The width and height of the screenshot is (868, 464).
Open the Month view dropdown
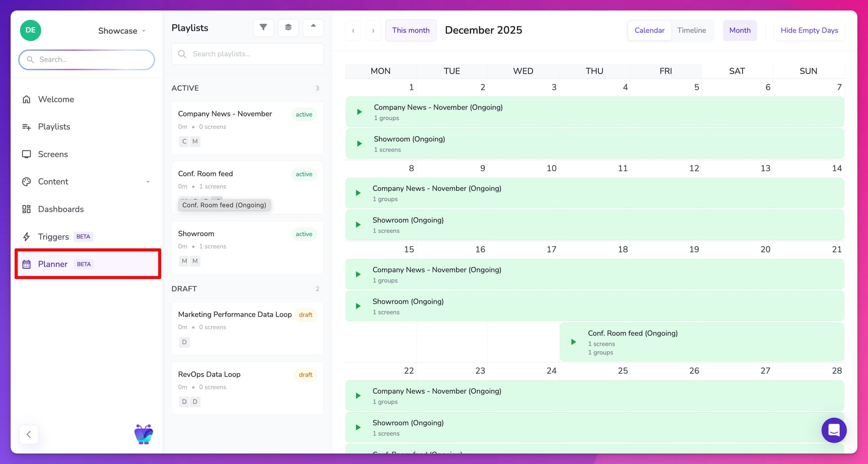[x=740, y=30]
